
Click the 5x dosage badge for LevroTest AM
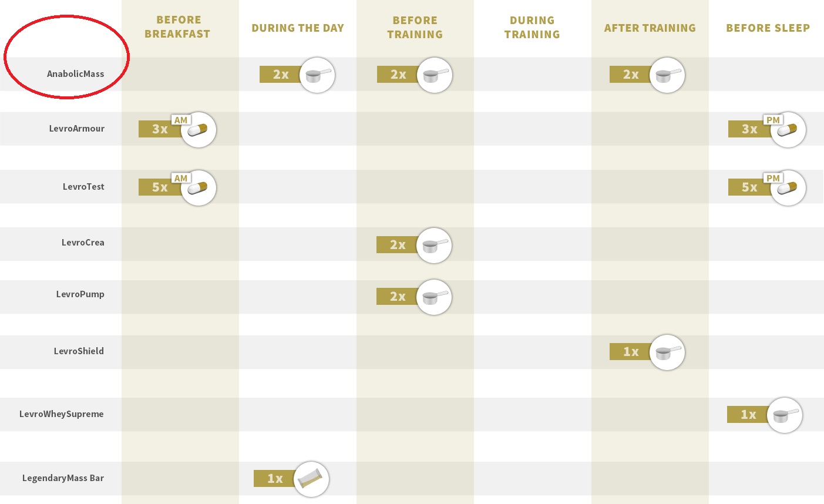pos(160,187)
